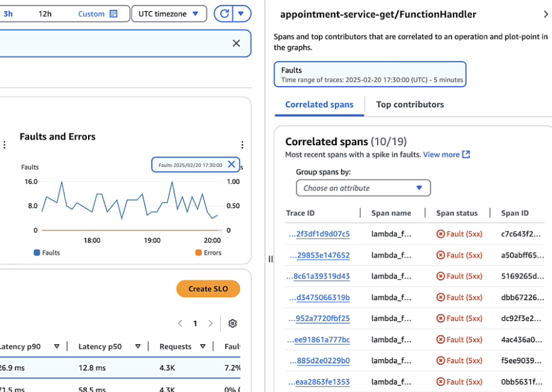
Task: Open the Faults and Errors chart kebab menu
Action: click(x=242, y=145)
